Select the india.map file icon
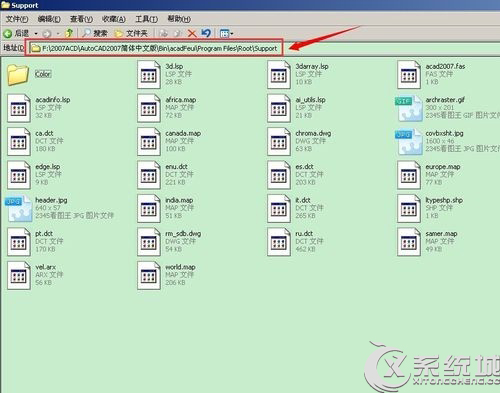The image size is (500, 393). [149, 208]
